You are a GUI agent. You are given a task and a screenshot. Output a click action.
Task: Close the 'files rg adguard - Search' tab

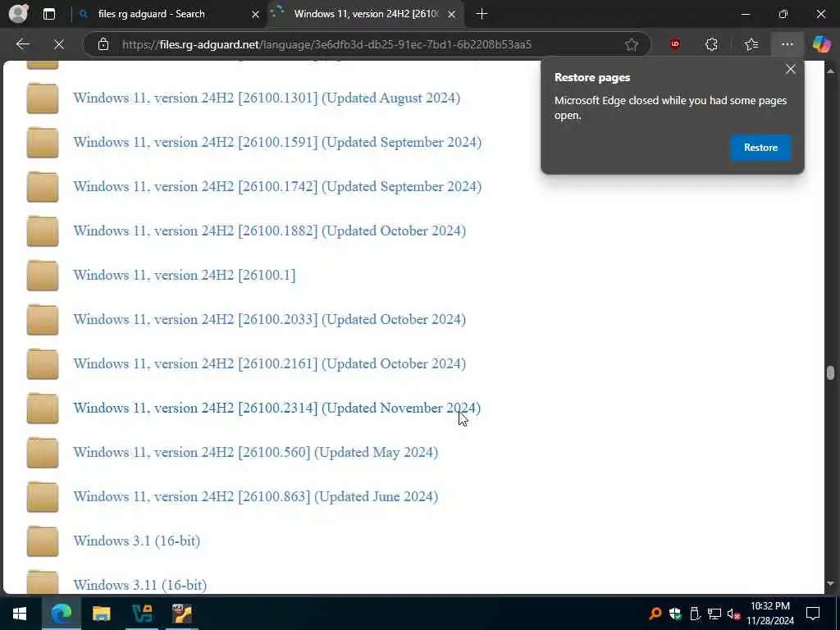coord(256,15)
